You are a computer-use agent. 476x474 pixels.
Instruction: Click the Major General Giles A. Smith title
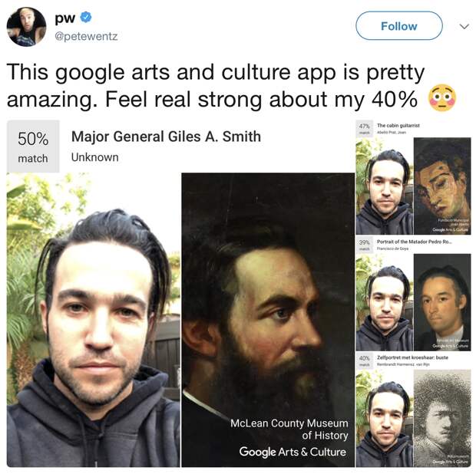[x=166, y=137]
